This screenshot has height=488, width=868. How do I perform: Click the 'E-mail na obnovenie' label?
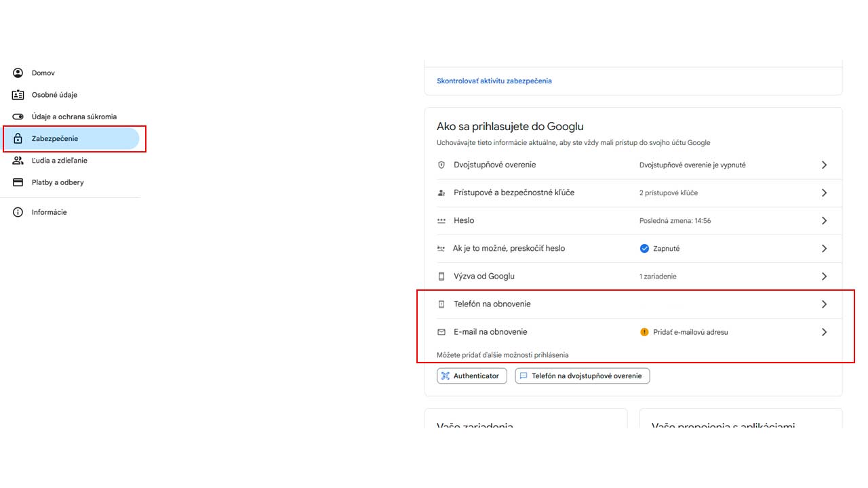tap(490, 331)
